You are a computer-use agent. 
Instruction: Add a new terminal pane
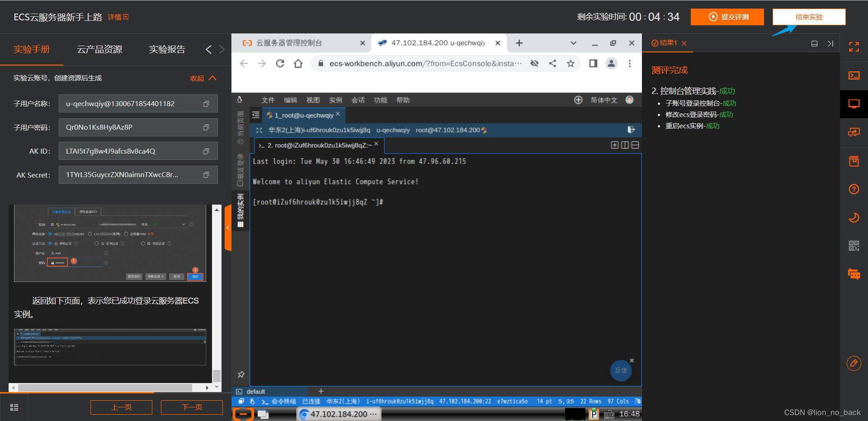pos(614,145)
